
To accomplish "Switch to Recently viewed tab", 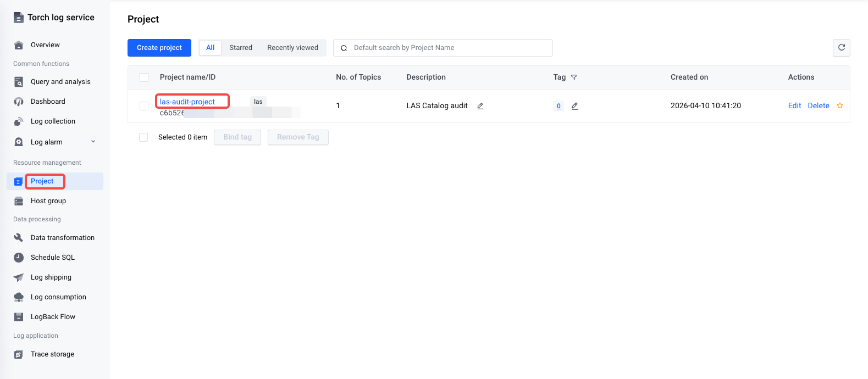I will pos(292,48).
